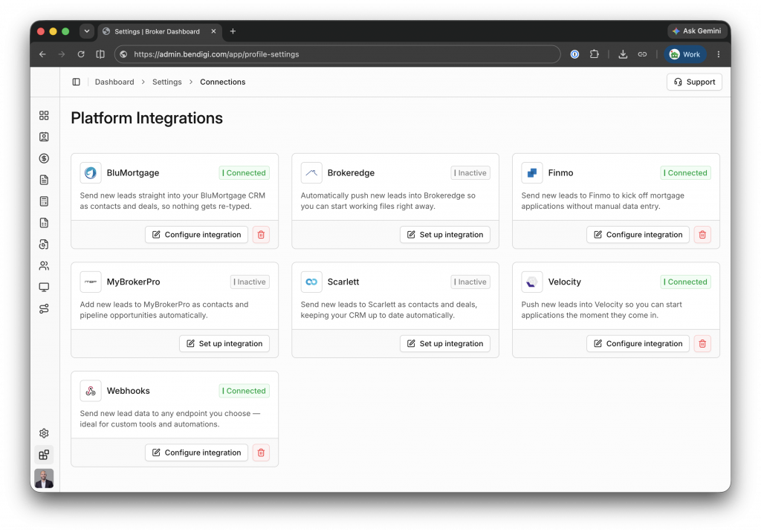Select the Connections breadcrumb
Image resolution: width=761 pixels, height=532 pixels.
click(x=223, y=82)
